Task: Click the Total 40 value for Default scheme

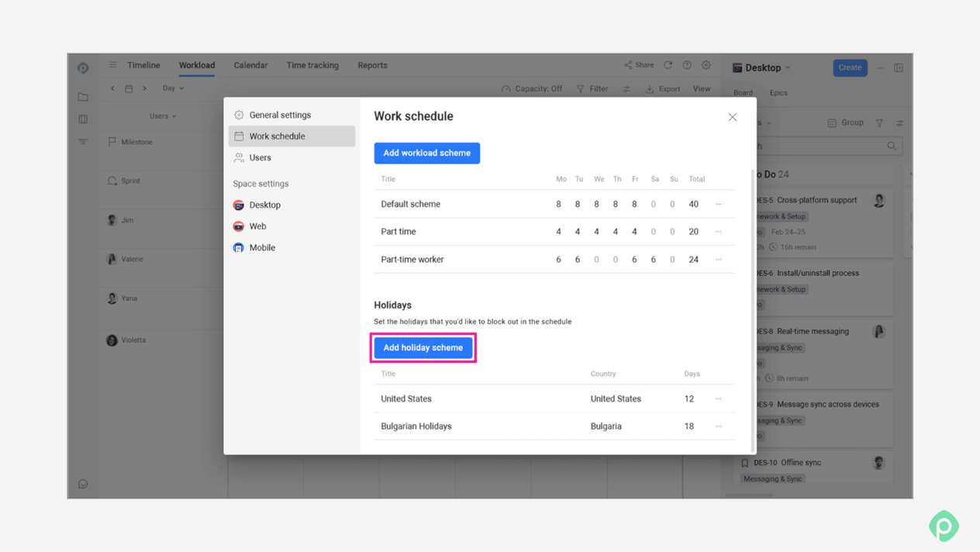Action: click(x=693, y=204)
